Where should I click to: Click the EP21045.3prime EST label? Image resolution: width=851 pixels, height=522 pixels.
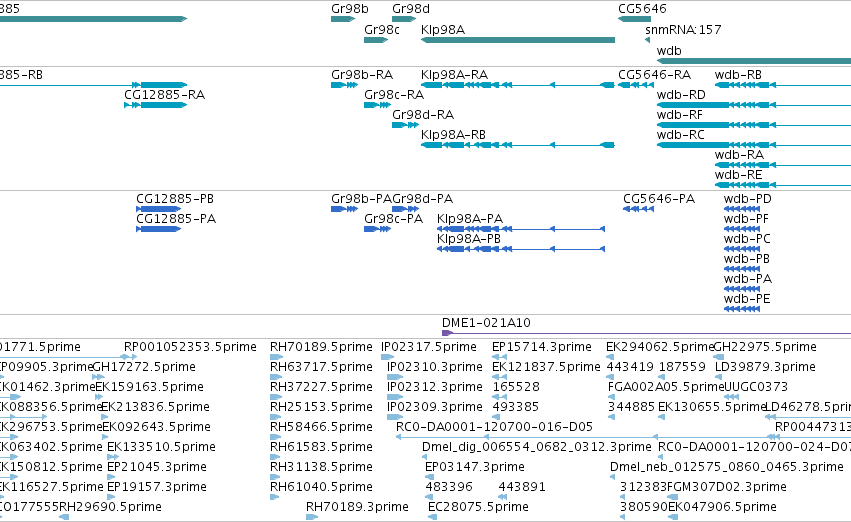coord(157,467)
